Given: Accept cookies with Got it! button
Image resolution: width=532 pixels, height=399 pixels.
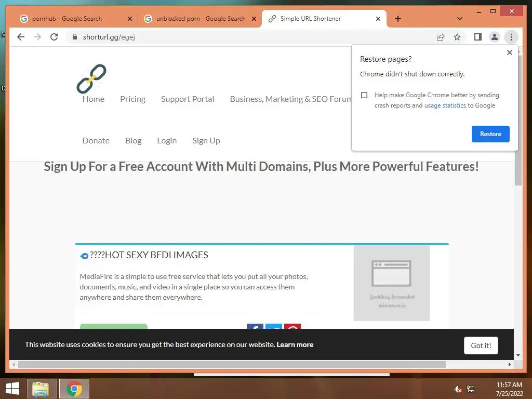Looking at the screenshot, I should (481, 345).
